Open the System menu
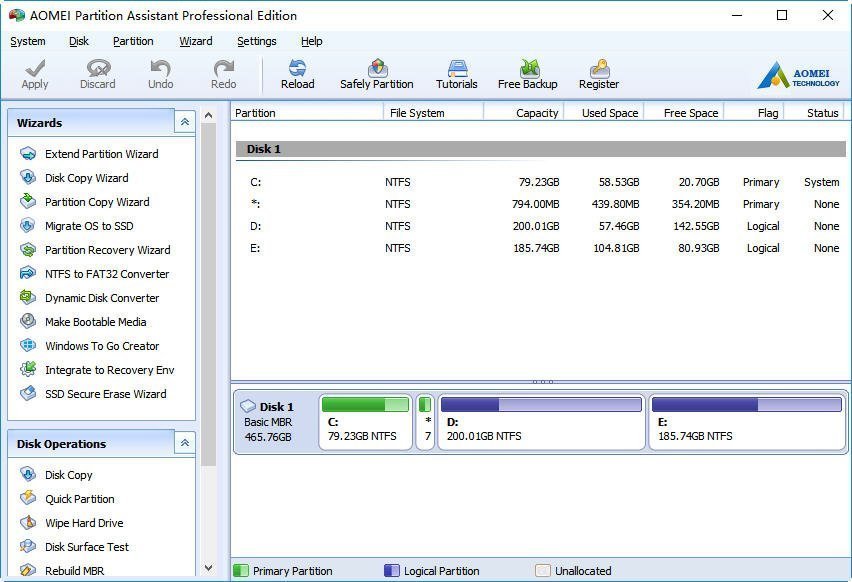This screenshot has width=852, height=582. (x=28, y=41)
